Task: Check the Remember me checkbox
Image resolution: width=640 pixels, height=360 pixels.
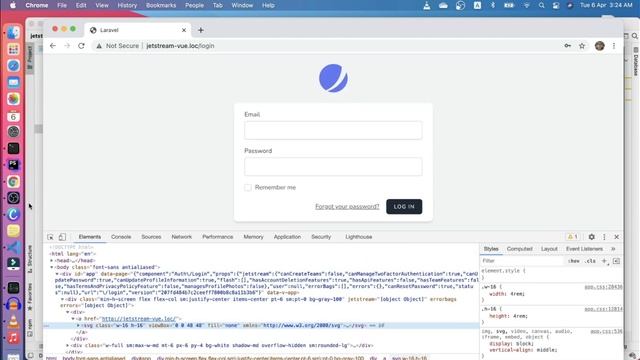Action: [248, 187]
